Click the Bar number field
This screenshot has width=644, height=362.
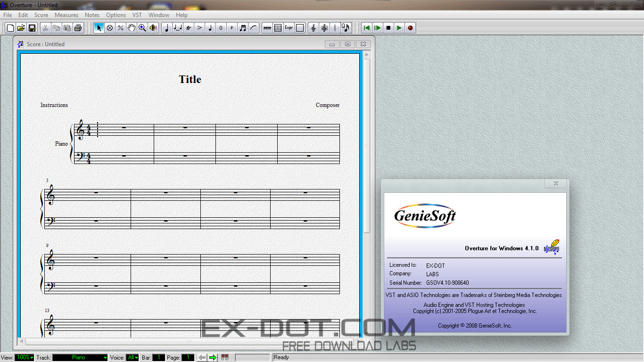coord(158,358)
